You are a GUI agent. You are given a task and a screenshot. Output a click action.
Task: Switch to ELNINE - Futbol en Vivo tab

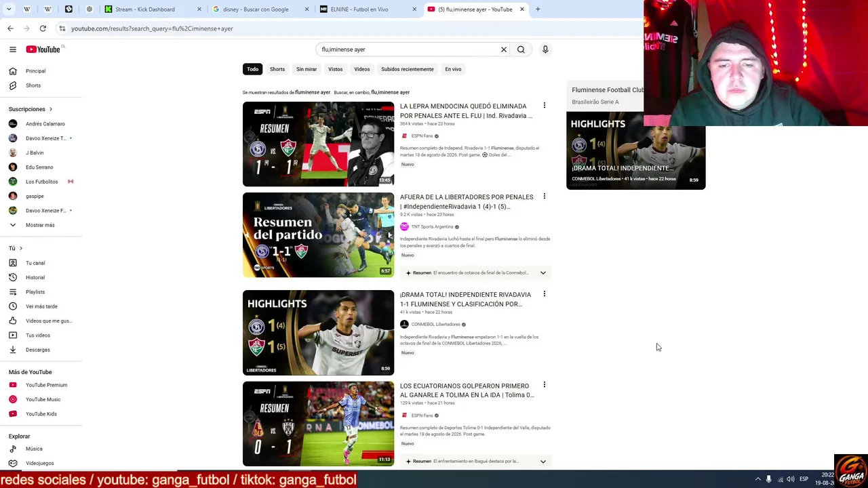pyautogui.click(x=368, y=9)
